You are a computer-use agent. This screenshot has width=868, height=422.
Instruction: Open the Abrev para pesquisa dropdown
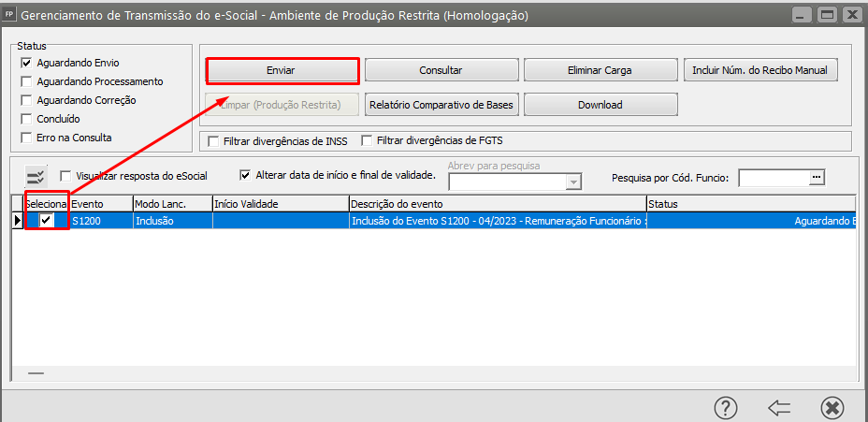point(574,182)
